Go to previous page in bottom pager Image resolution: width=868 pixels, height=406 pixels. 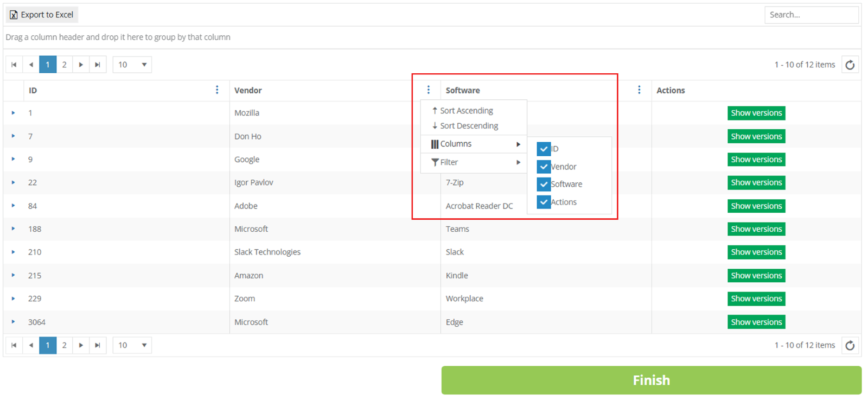point(31,345)
